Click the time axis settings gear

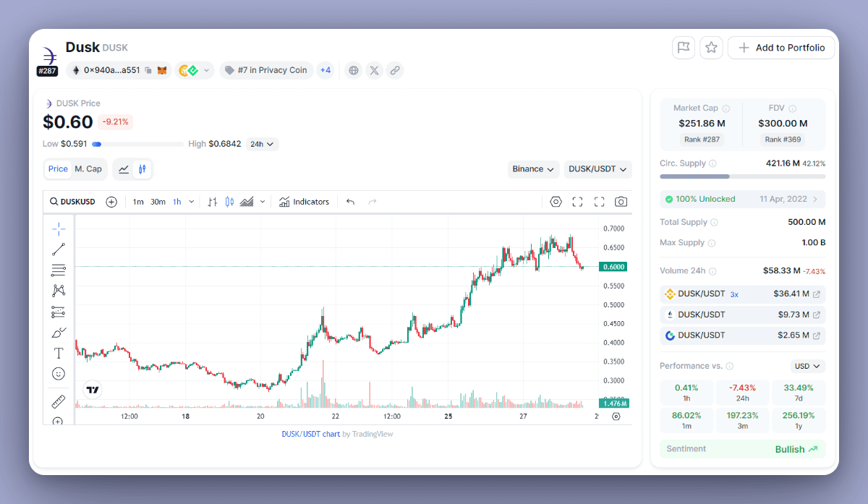616,416
